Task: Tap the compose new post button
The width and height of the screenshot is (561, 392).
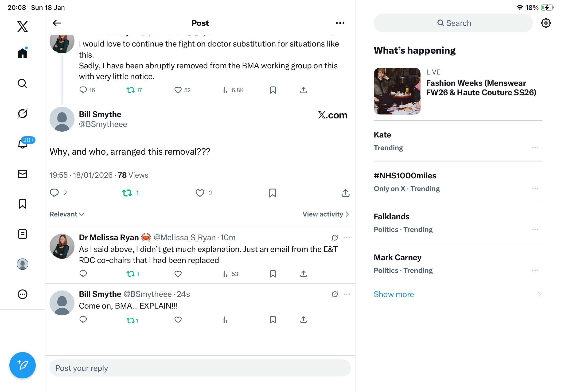Action: coord(23,365)
